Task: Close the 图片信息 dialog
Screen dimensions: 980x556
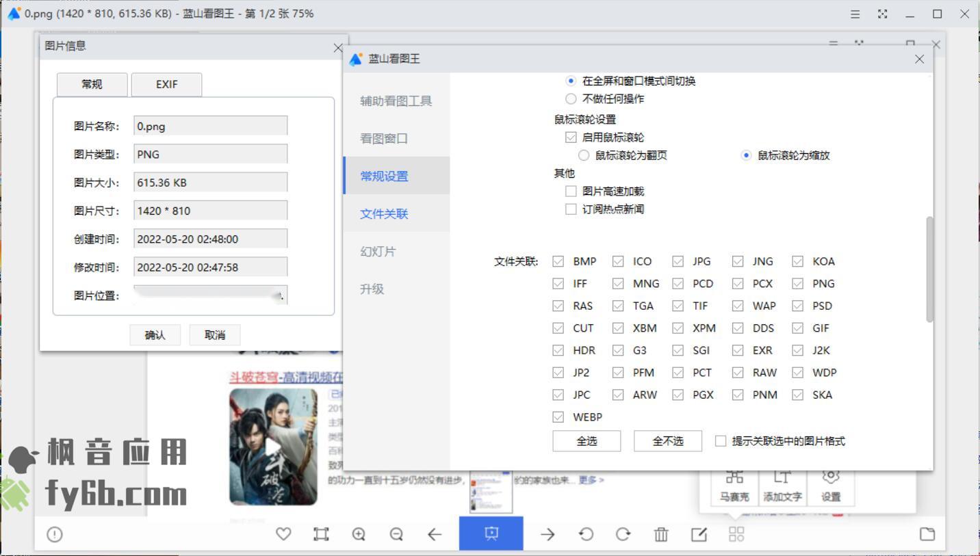Action: 338,47
